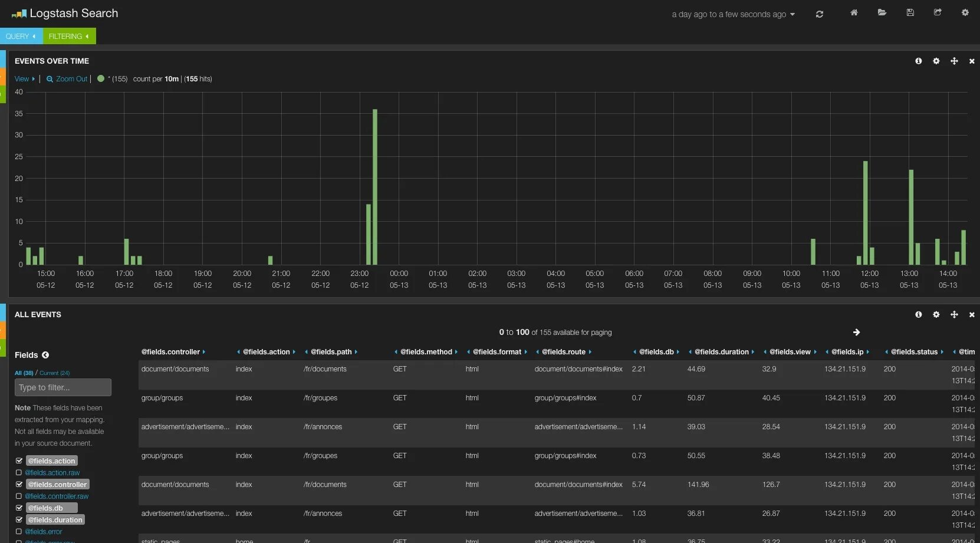Screen dimensions: 980x543
Task: Show info for All Events panel
Action: point(919,314)
